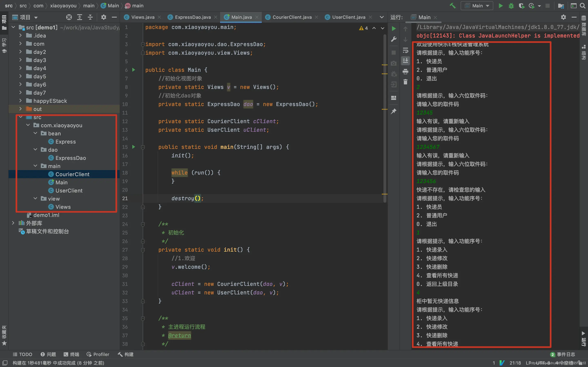Click the locate file crosshair icon in project panel
588x367 pixels.
pyautogui.click(x=69, y=17)
